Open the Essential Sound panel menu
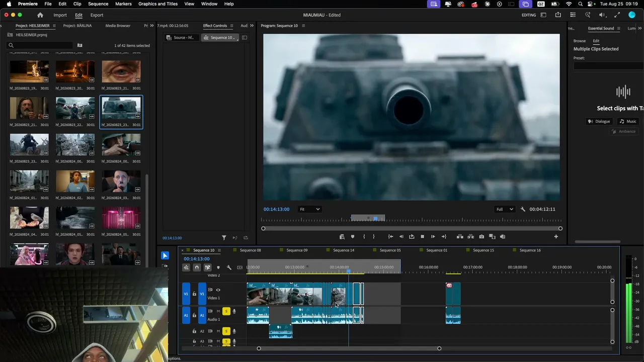644x362 pixels. click(x=619, y=29)
